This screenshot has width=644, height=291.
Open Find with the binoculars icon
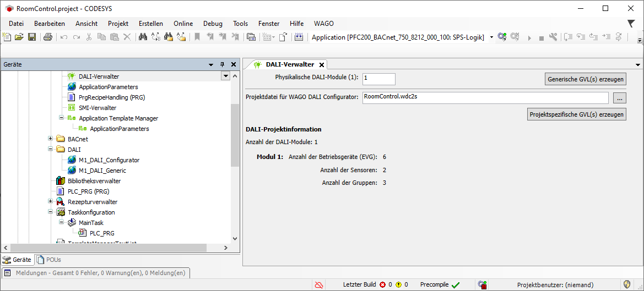[143, 37]
